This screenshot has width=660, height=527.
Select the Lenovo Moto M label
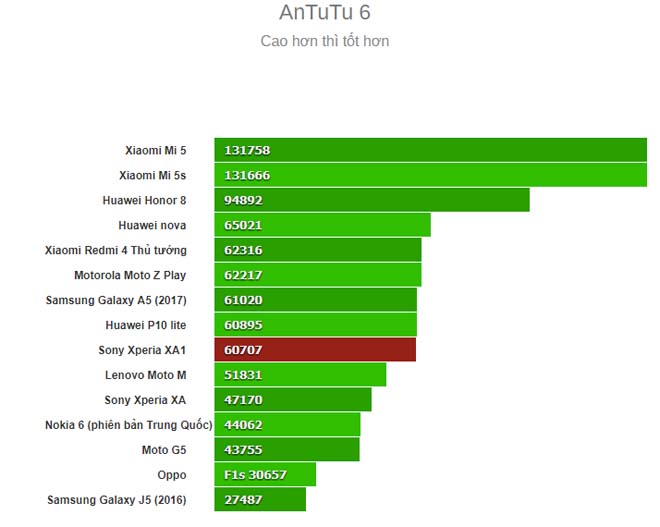(146, 375)
